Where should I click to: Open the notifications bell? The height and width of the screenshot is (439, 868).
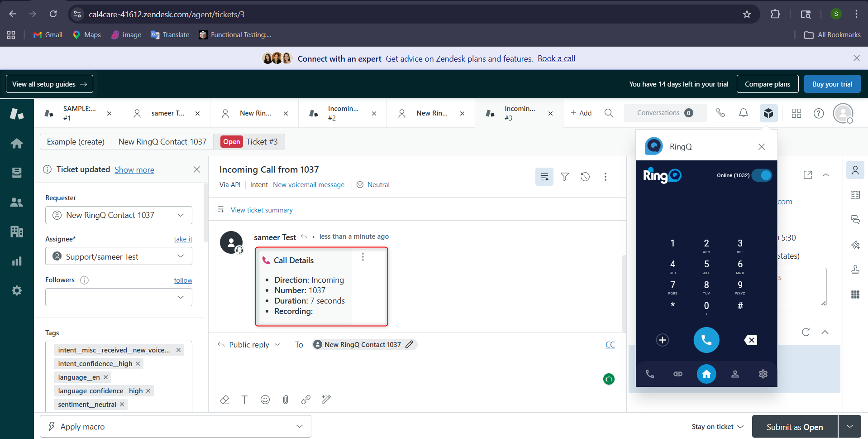pyautogui.click(x=744, y=113)
